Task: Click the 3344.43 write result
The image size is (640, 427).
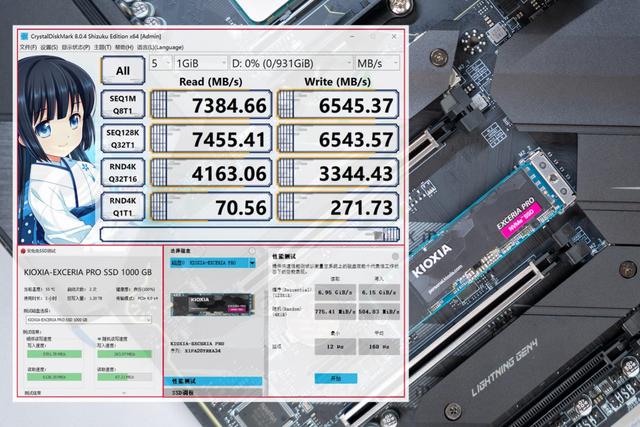Action: (338, 173)
